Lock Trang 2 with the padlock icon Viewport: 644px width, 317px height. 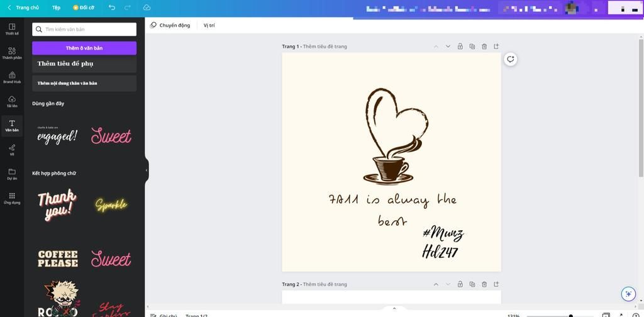click(460, 284)
